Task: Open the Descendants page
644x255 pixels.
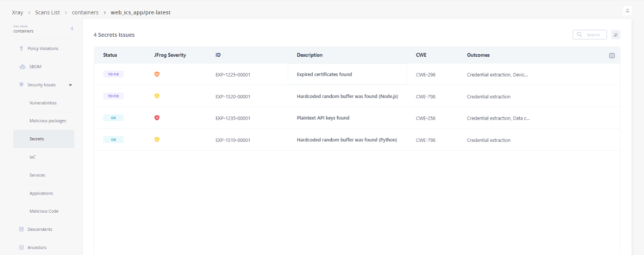Action: [x=40, y=229]
